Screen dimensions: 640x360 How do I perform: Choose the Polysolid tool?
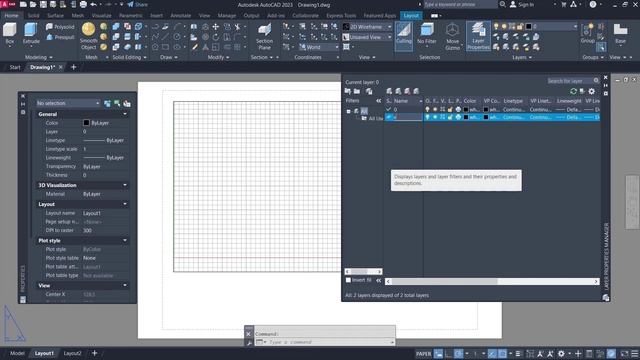click(60, 27)
